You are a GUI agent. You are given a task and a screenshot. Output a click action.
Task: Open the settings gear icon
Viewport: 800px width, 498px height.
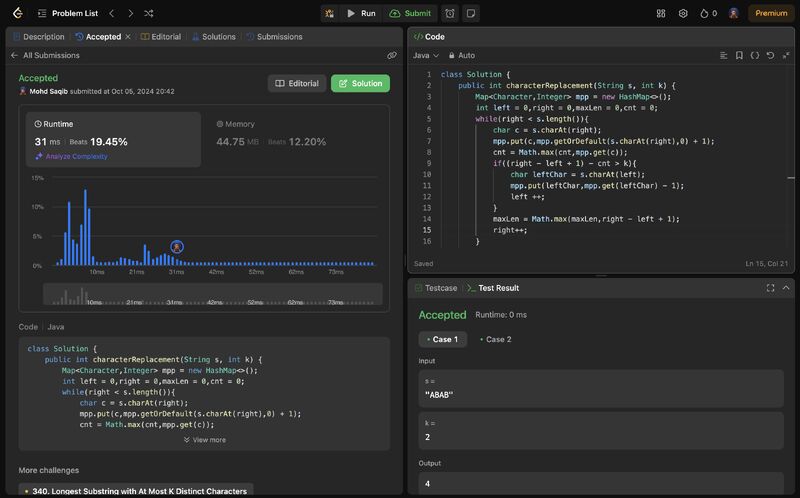click(683, 13)
